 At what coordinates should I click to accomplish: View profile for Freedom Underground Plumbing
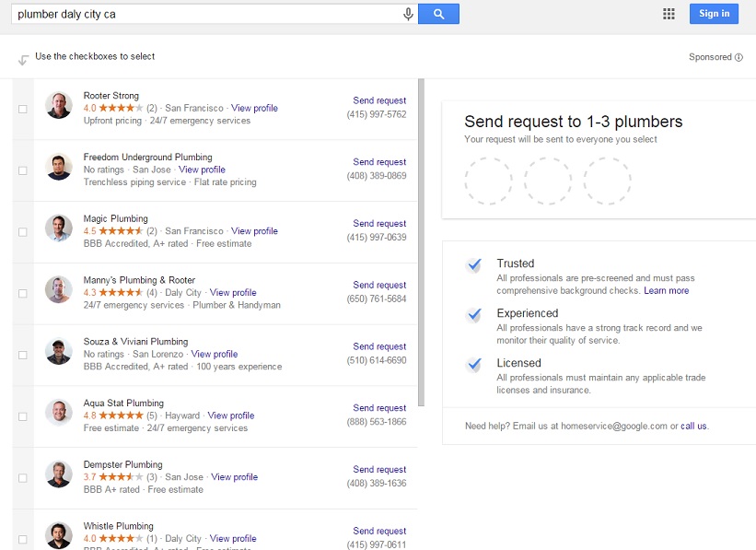[202, 170]
